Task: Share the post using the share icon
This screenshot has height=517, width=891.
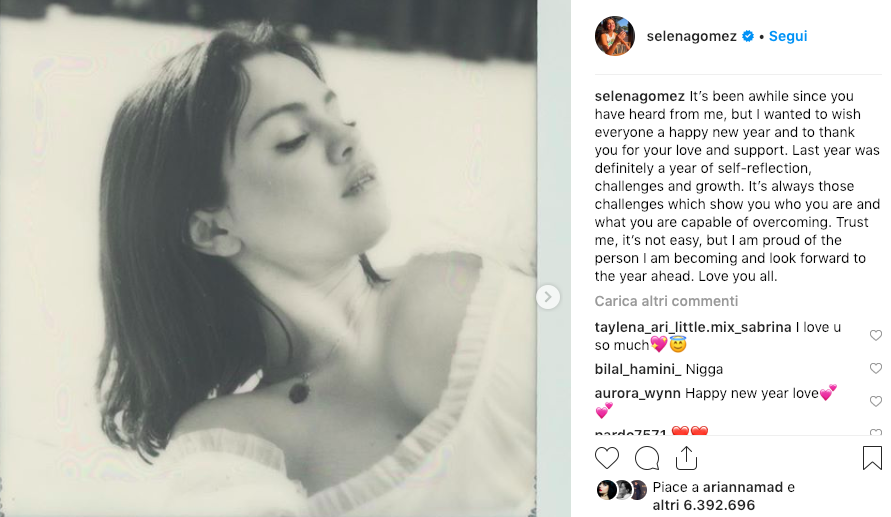Action: [x=686, y=458]
